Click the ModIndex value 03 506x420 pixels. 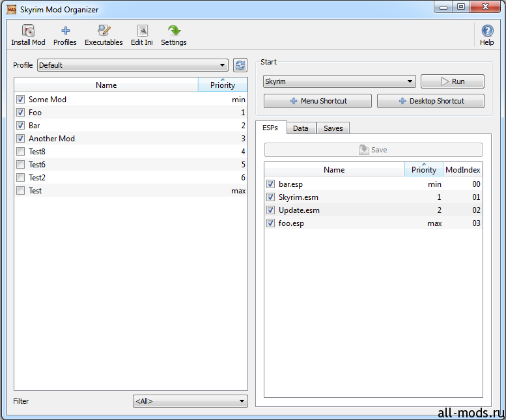coord(476,223)
